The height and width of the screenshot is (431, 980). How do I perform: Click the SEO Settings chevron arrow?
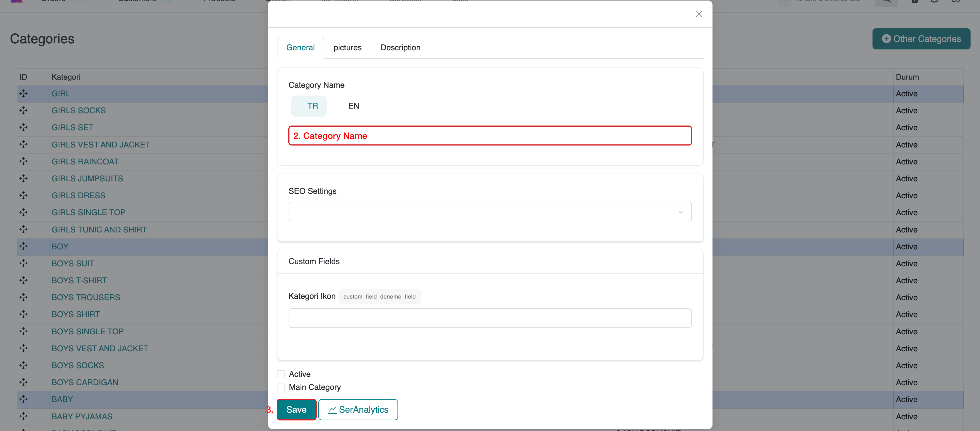tap(681, 212)
